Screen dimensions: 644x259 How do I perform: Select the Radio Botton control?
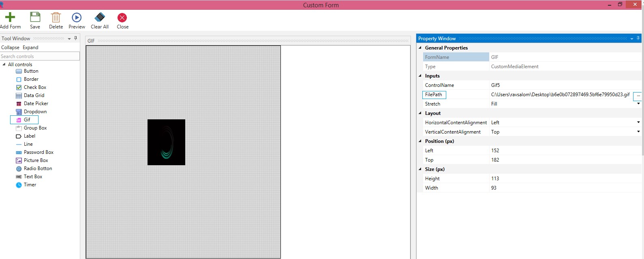point(38,168)
